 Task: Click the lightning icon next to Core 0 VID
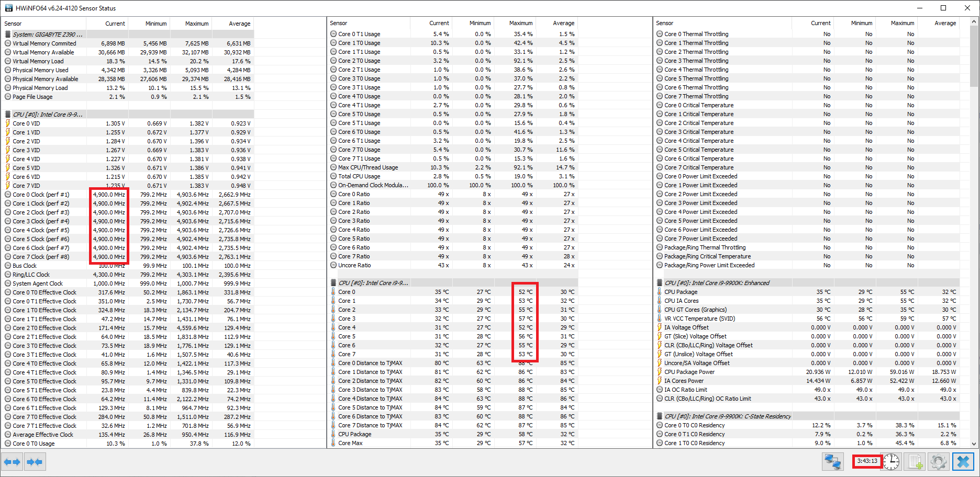[x=8, y=123]
